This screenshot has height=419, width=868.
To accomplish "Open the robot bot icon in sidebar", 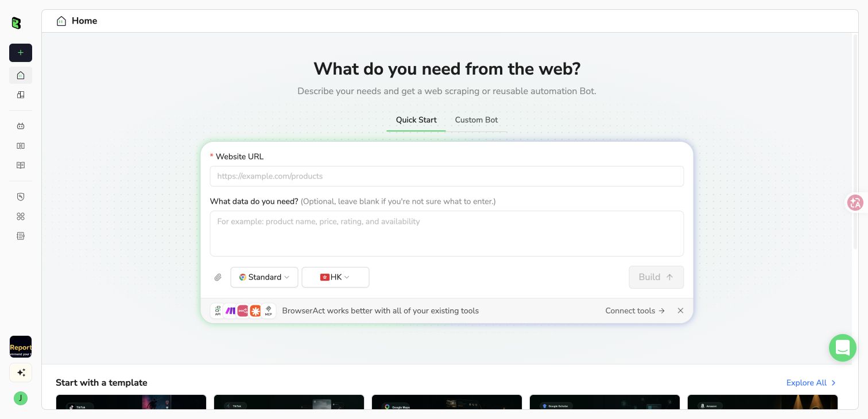I will click(21, 126).
